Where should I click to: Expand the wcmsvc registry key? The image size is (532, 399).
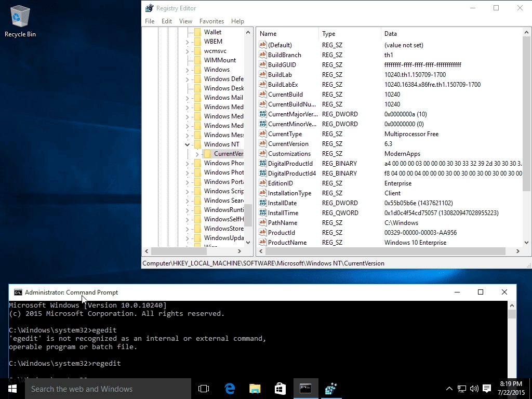[x=187, y=51]
